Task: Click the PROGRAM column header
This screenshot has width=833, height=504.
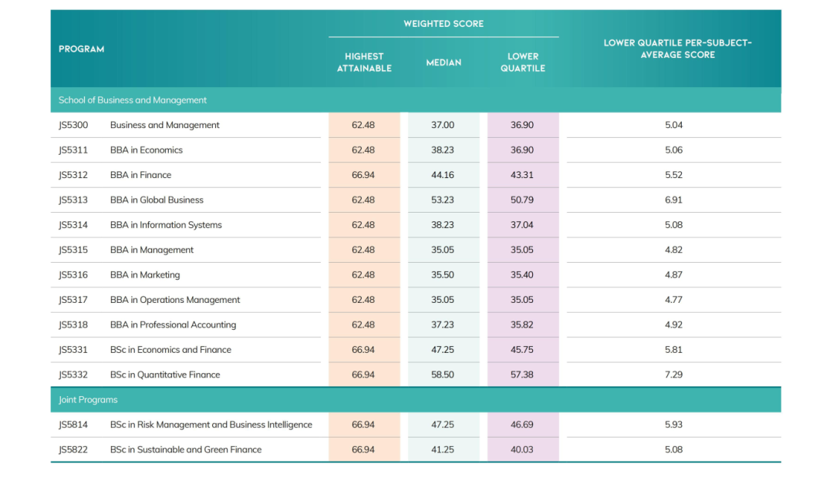Action: [81, 49]
